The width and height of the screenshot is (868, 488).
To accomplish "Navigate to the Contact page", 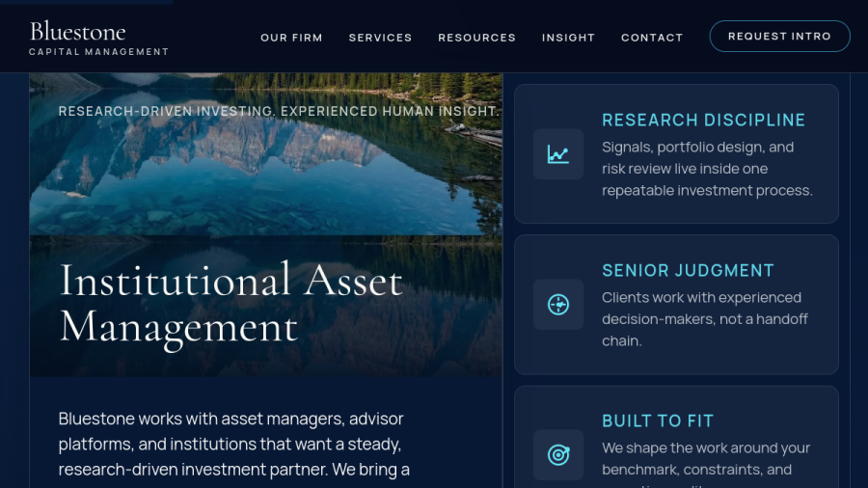I will (652, 38).
